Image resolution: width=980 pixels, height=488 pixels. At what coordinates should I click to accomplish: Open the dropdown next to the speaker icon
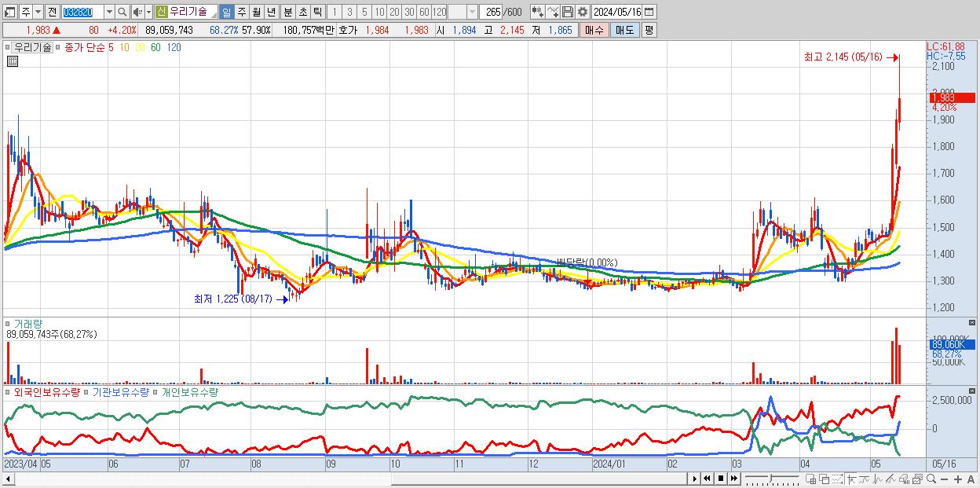tap(149, 12)
